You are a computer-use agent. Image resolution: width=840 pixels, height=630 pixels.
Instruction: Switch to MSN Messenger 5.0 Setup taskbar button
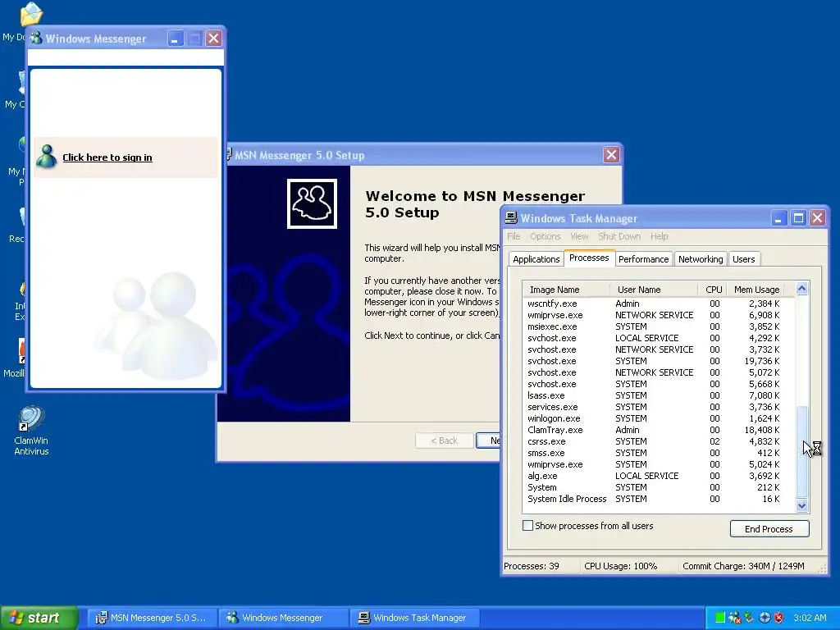coord(152,618)
